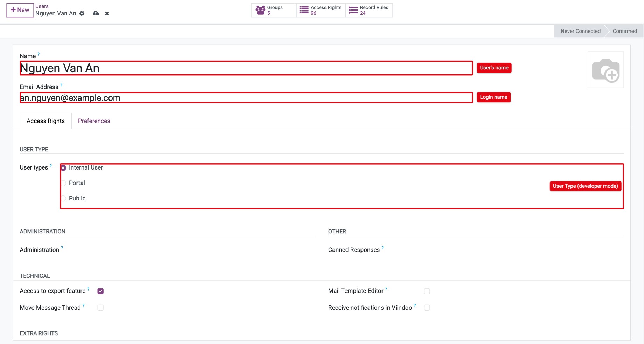
Task: Select the Confirmed status
Action: click(624, 31)
